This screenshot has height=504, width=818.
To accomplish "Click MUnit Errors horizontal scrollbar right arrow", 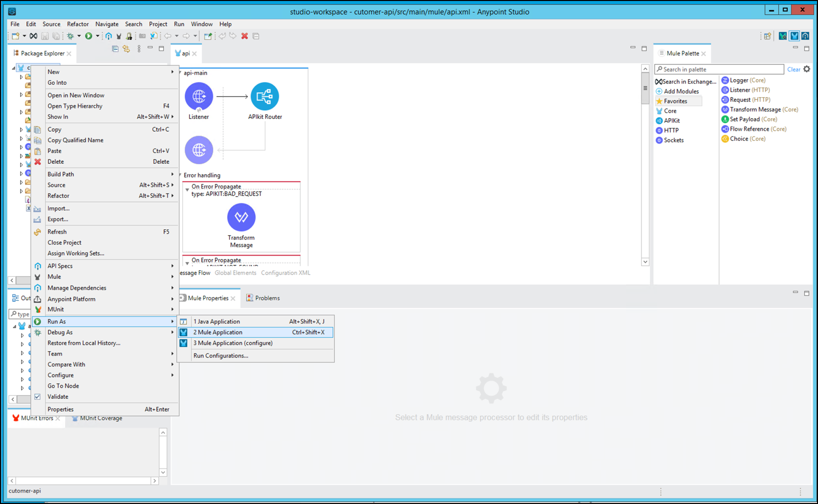I will click(155, 481).
